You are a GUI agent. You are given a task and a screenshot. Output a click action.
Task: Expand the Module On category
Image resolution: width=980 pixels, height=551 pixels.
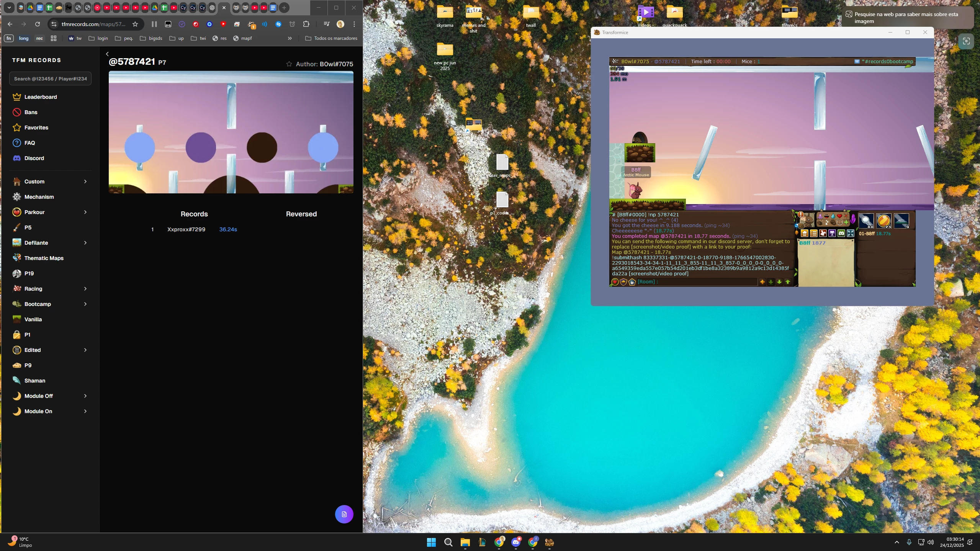[x=50, y=411]
